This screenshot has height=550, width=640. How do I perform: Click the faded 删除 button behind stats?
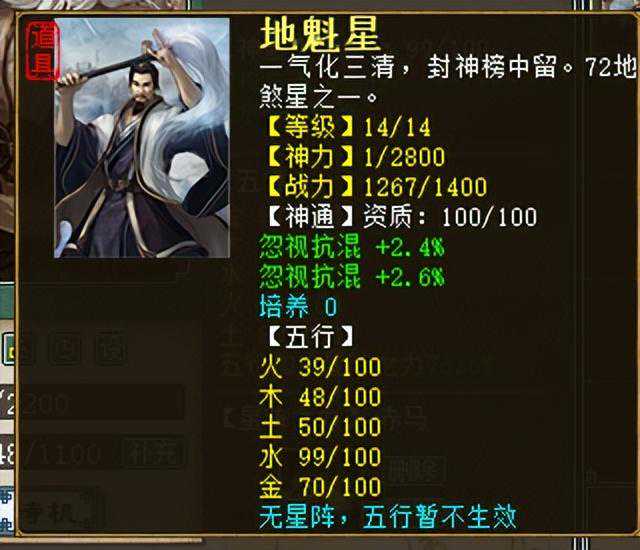click(x=416, y=471)
